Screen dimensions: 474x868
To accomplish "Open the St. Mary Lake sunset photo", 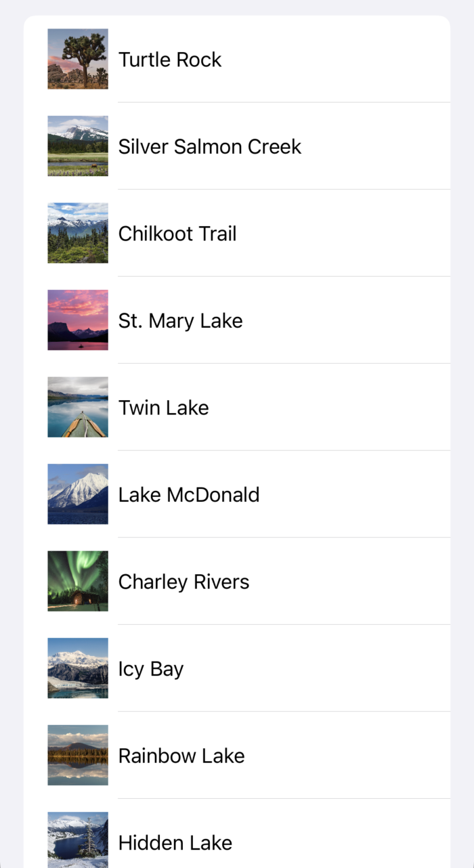I will 77,320.
